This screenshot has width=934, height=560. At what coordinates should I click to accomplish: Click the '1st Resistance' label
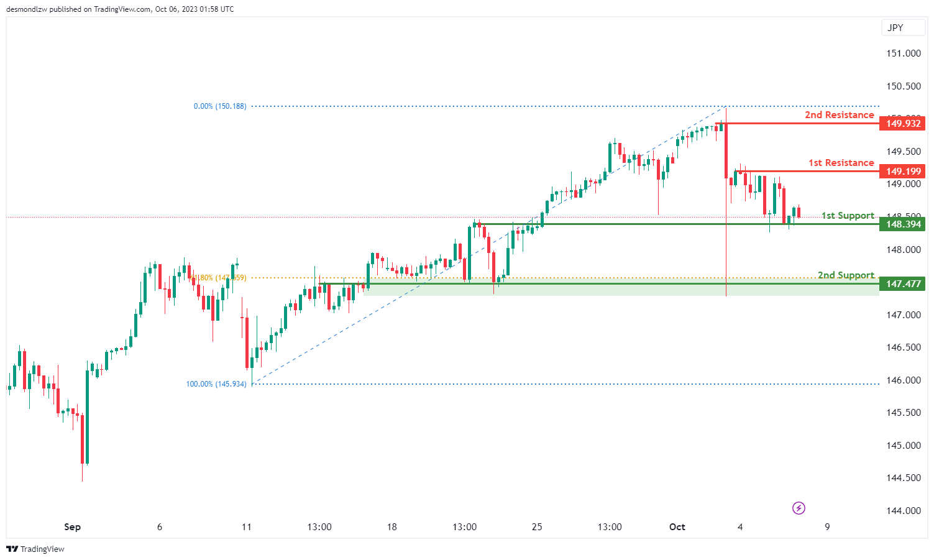841,163
